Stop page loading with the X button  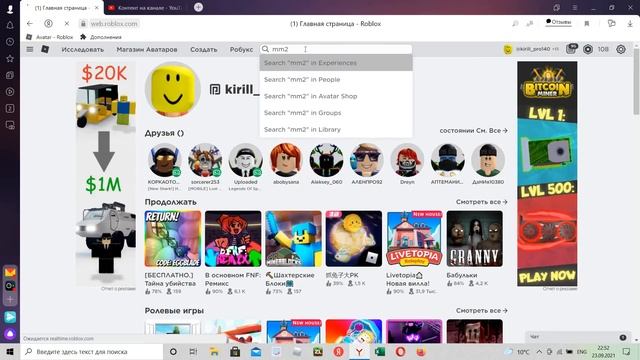(x=67, y=24)
